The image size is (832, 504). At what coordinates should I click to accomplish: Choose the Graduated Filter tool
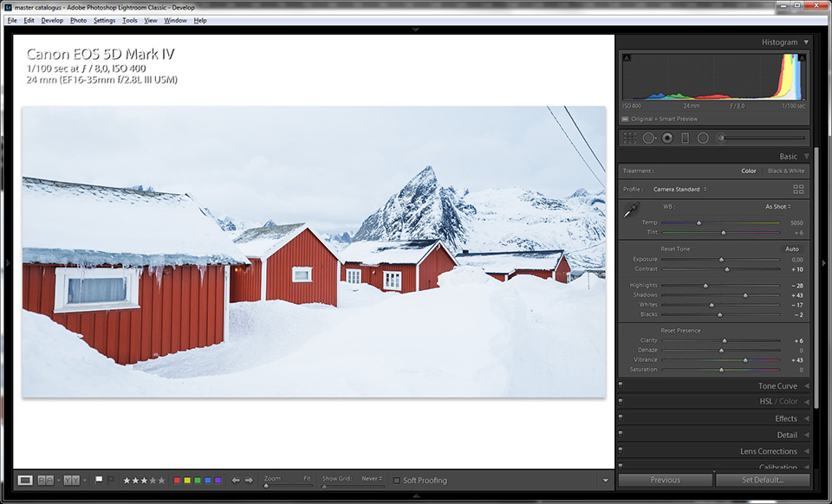[x=685, y=138]
